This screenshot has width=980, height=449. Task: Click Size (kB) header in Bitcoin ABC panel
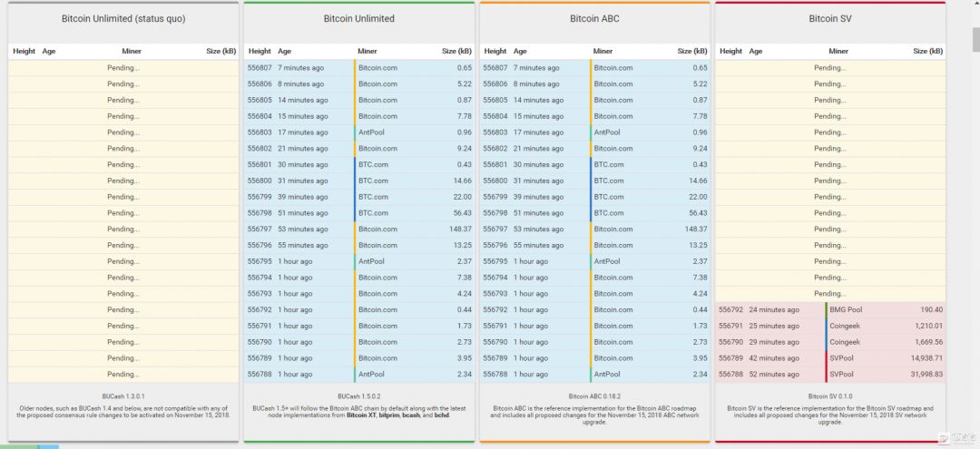tap(691, 52)
